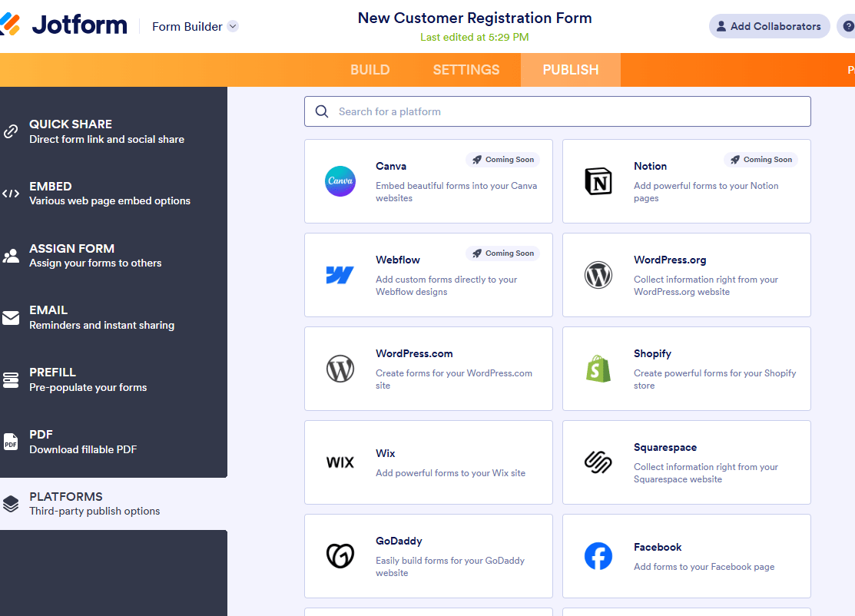Open PREFILL pre-populate your forms

point(114,380)
